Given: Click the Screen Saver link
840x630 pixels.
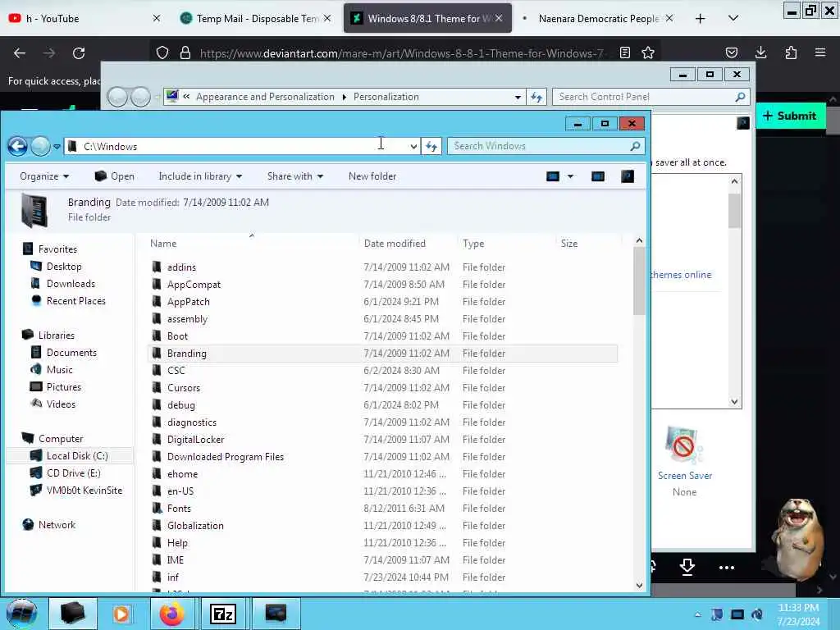Looking at the screenshot, I should tap(685, 475).
